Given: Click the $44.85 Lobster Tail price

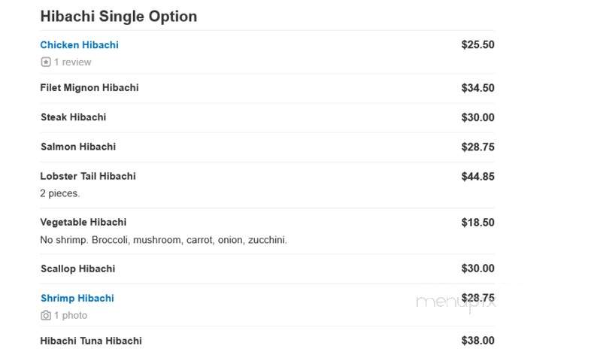Looking at the screenshot, I should [x=477, y=176].
